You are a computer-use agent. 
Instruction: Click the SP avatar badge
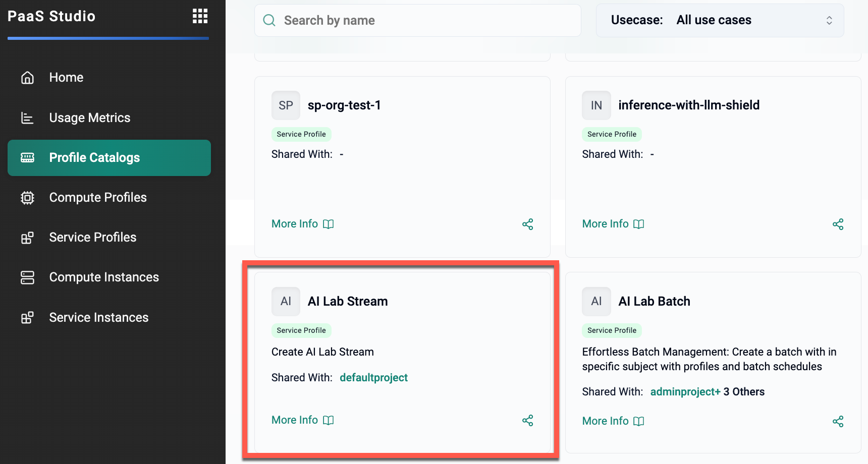pyautogui.click(x=286, y=105)
